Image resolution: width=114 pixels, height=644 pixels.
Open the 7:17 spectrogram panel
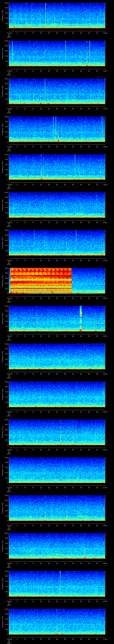57,129
